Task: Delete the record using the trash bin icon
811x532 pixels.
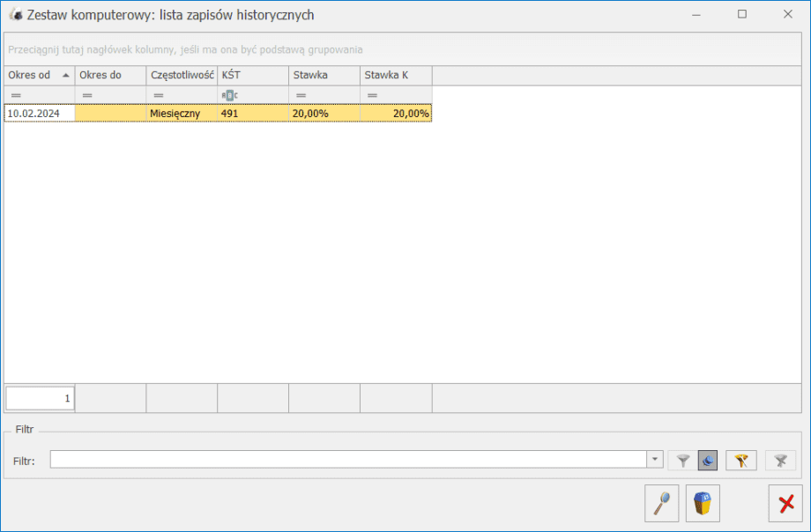Action: coord(703,503)
